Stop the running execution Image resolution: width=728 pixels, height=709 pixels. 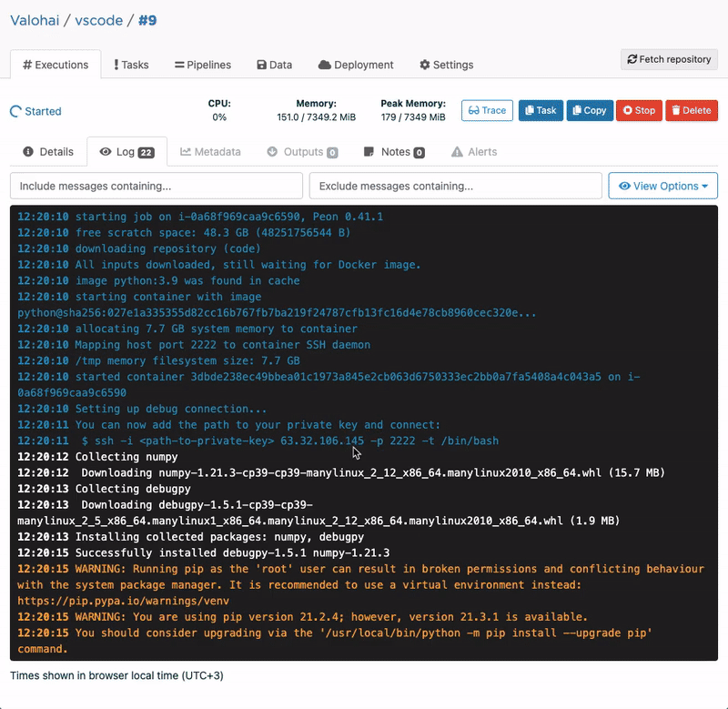(x=638, y=111)
